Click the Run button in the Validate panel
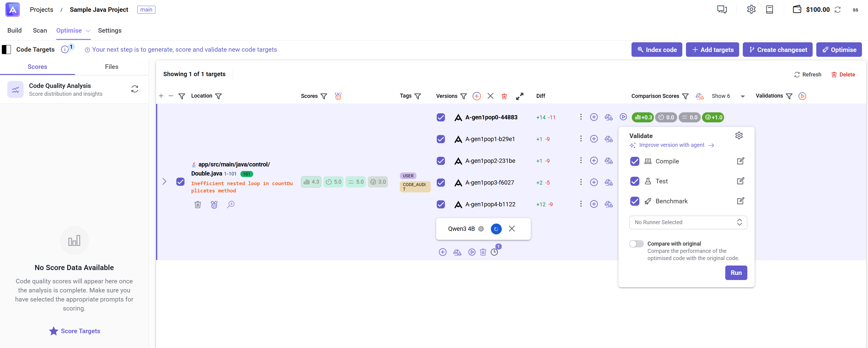This screenshot has width=868, height=348. pos(736,272)
